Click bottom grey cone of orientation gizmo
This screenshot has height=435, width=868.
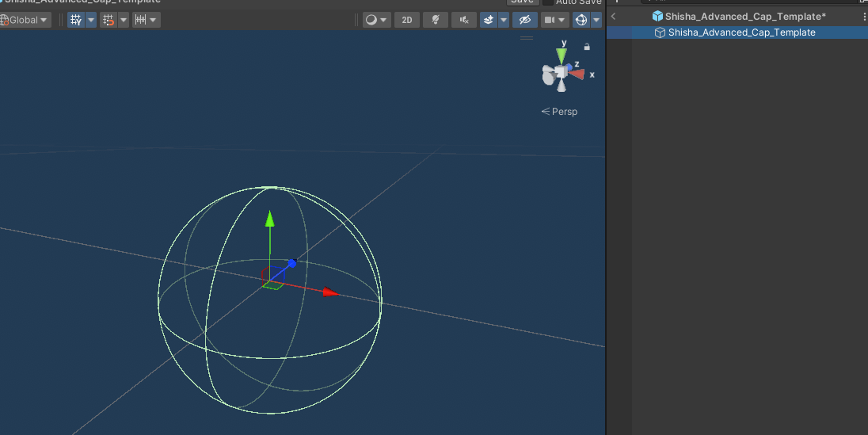(562, 86)
